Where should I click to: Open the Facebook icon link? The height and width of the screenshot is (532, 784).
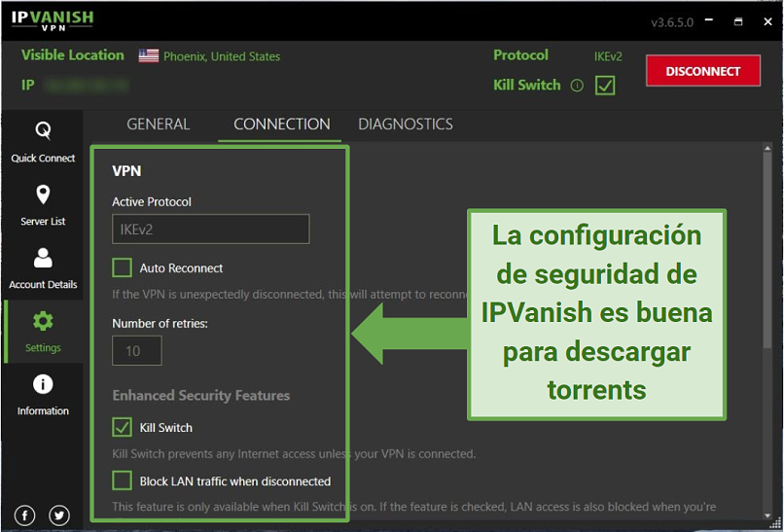[x=24, y=515]
